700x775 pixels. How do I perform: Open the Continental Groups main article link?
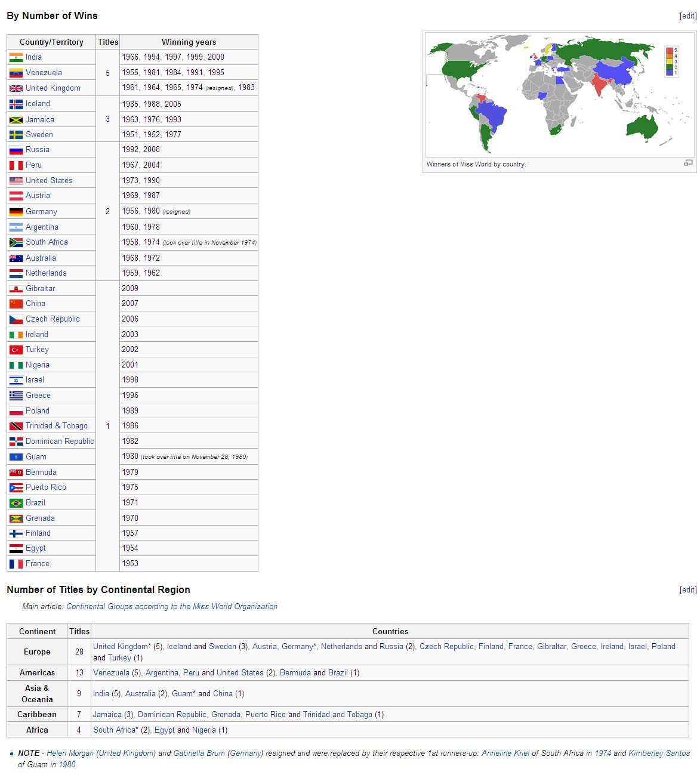click(172, 607)
